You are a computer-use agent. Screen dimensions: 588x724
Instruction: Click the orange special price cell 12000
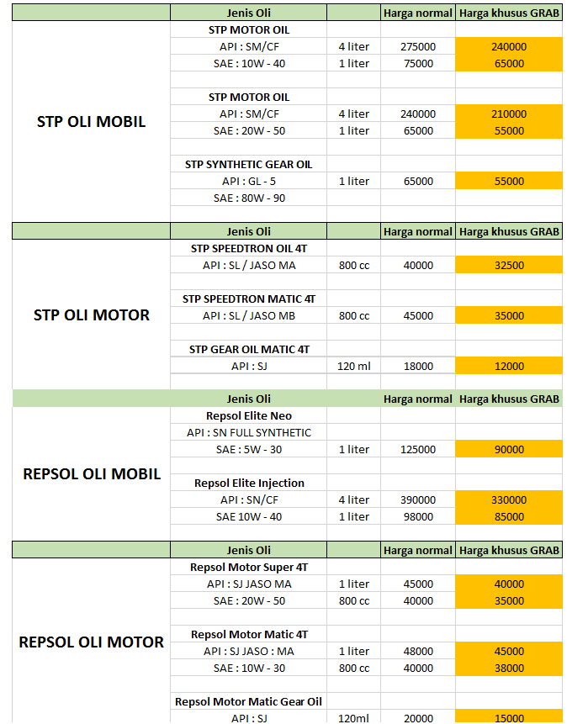[x=508, y=366]
